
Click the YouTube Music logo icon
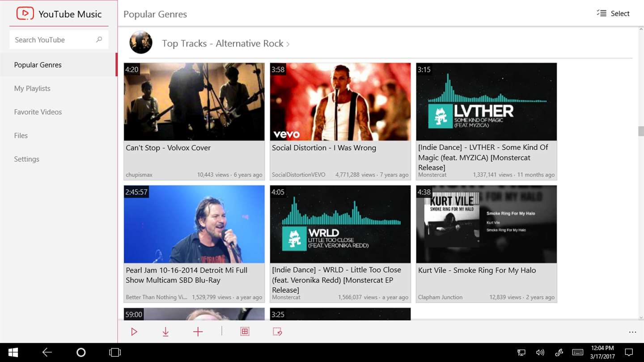coord(25,13)
